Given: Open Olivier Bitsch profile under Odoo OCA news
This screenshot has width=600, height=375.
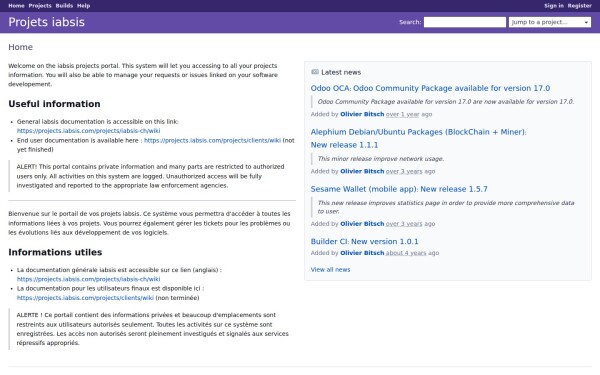Looking at the screenshot, I should pos(362,114).
